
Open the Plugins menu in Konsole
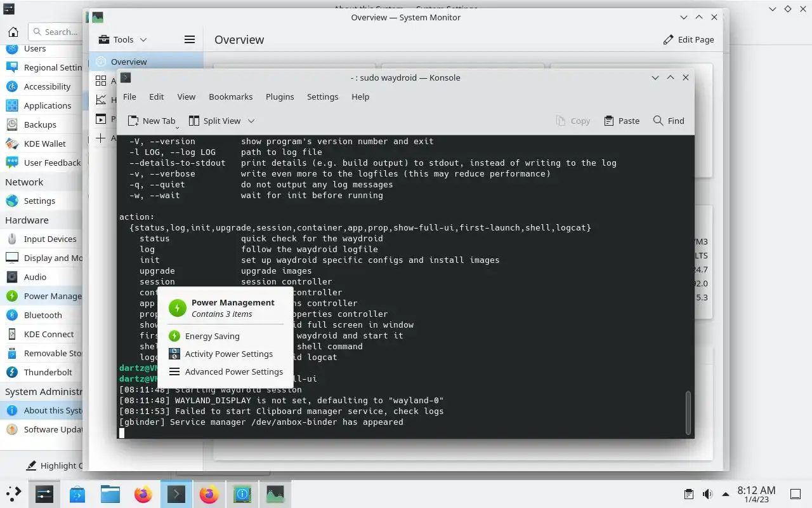pos(280,97)
